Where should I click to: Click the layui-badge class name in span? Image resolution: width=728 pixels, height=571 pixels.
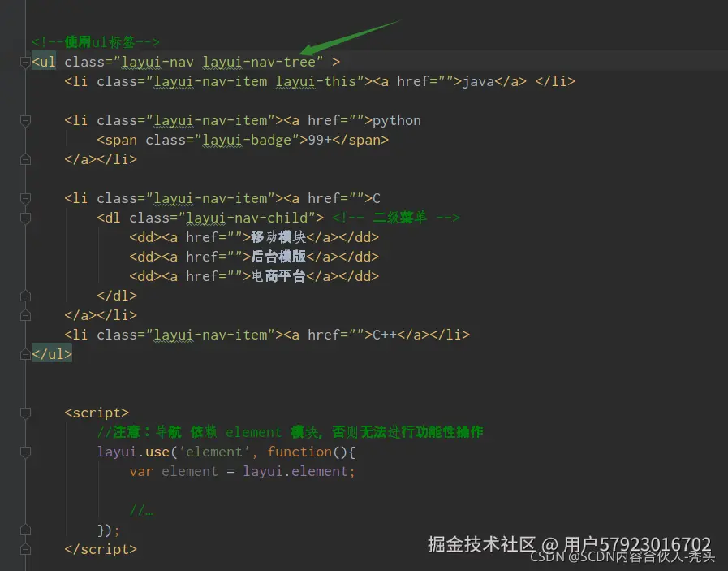point(247,140)
